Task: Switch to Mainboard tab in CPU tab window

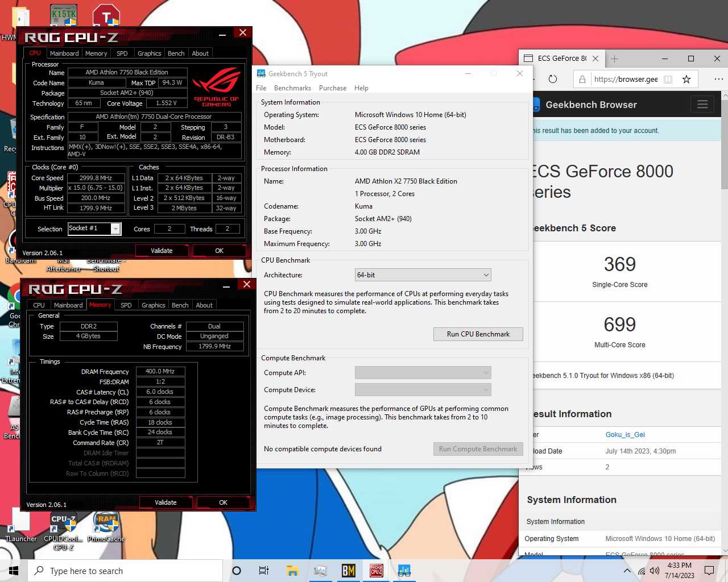Action: tap(64, 53)
